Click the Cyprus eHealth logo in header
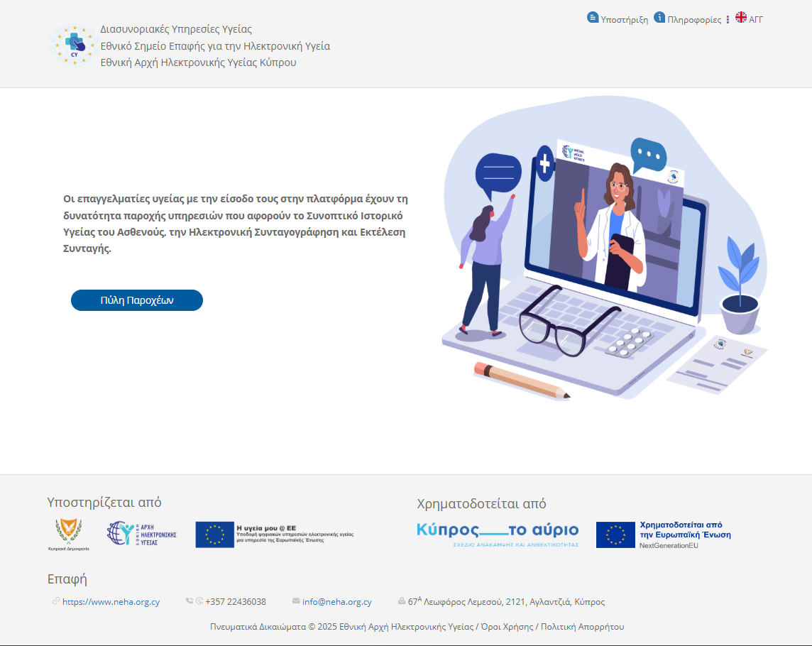The width and height of the screenshot is (812, 646). pyautogui.click(x=72, y=46)
